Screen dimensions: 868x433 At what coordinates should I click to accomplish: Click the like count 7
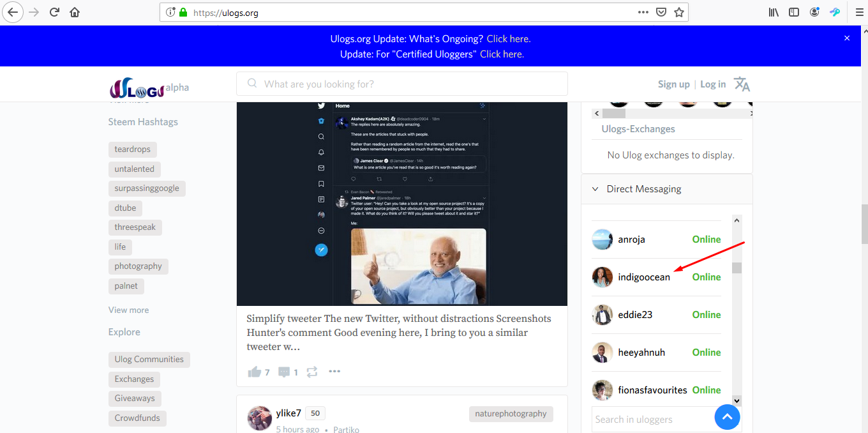267,372
